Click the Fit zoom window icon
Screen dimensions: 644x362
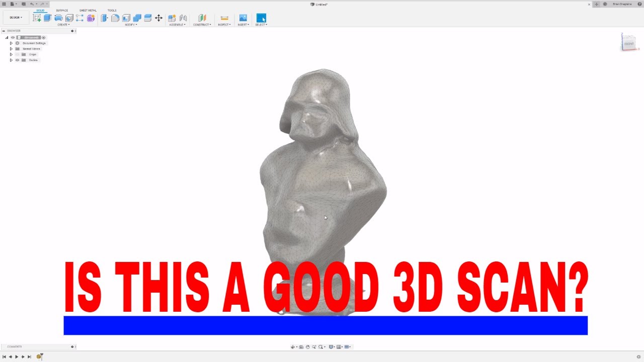coord(320,347)
